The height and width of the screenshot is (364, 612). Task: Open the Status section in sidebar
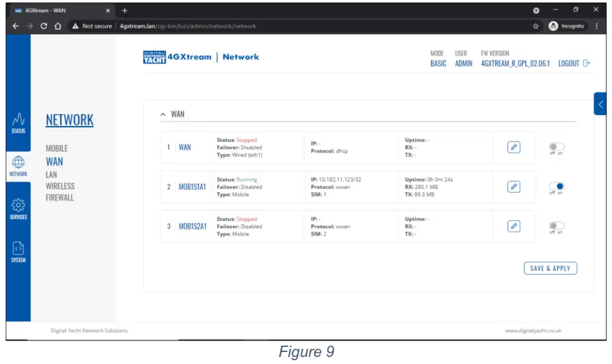[18, 123]
